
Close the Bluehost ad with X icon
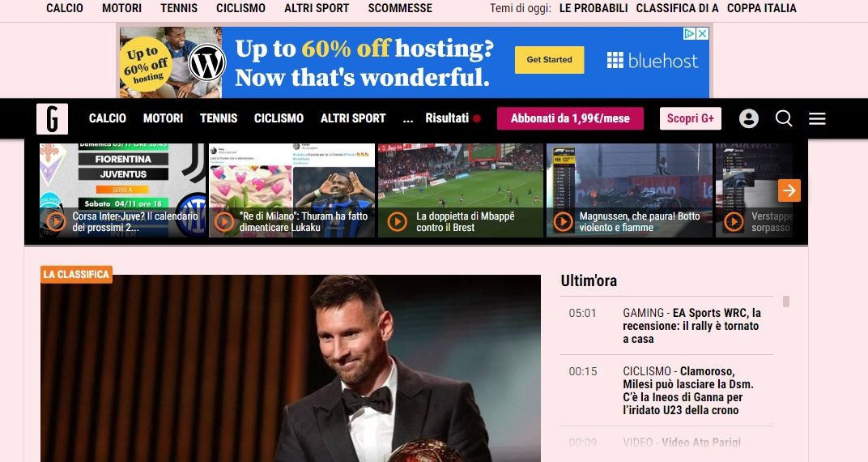click(x=703, y=34)
